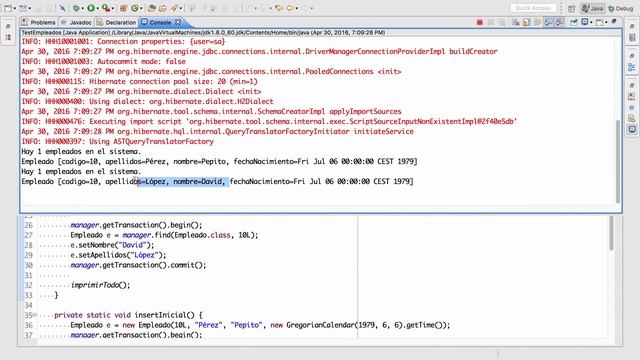Open the New Java Class dropdown arrow
The width and height of the screenshot is (640, 360).
tap(141, 8)
